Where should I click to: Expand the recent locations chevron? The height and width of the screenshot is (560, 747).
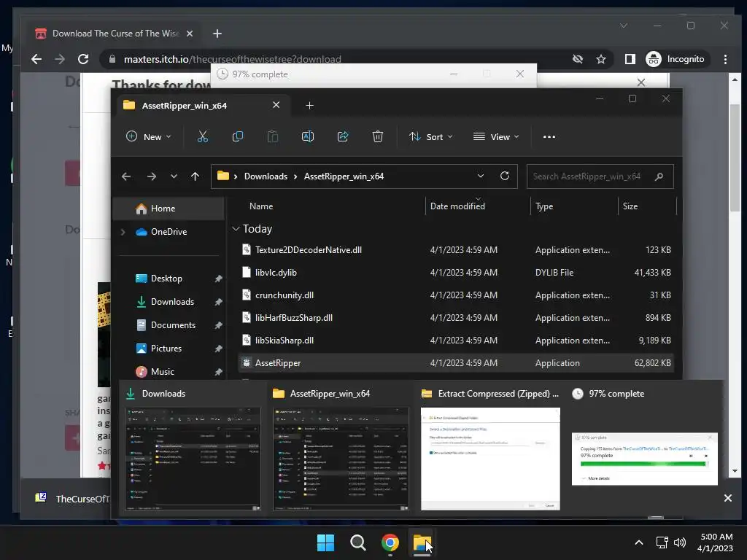pos(174,176)
